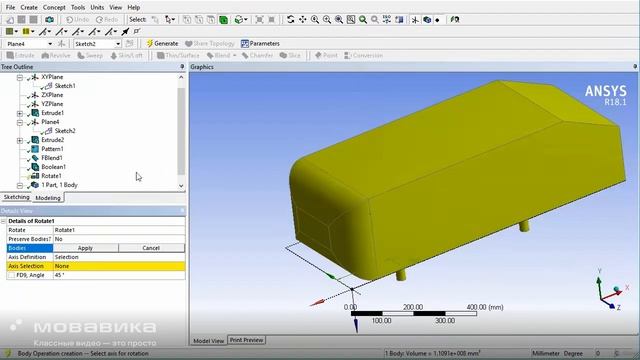Screen dimensions: 640x360
Task: Toggle the edge selection filter
Action: click(199, 20)
